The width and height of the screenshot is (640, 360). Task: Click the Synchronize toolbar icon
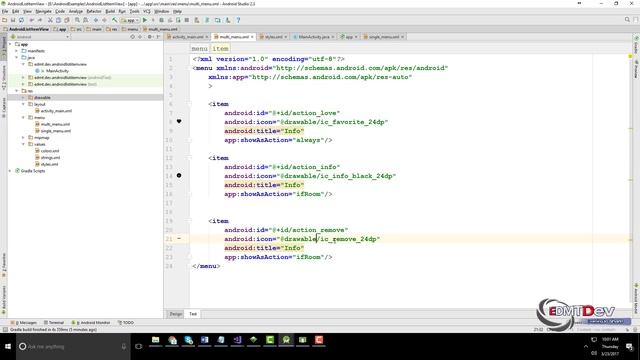tap(21, 20)
